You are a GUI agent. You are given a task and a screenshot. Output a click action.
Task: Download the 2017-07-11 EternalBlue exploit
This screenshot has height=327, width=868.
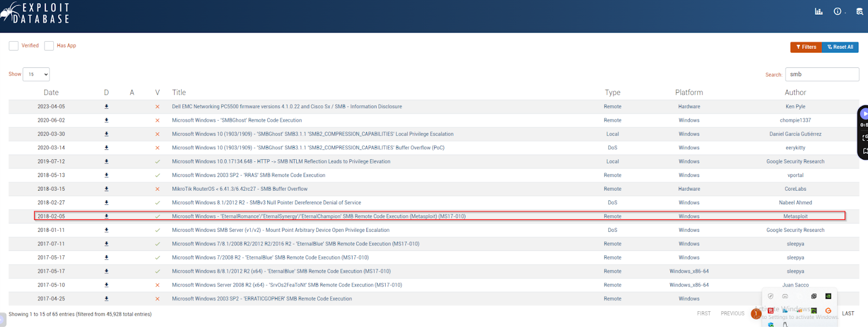[x=106, y=244]
